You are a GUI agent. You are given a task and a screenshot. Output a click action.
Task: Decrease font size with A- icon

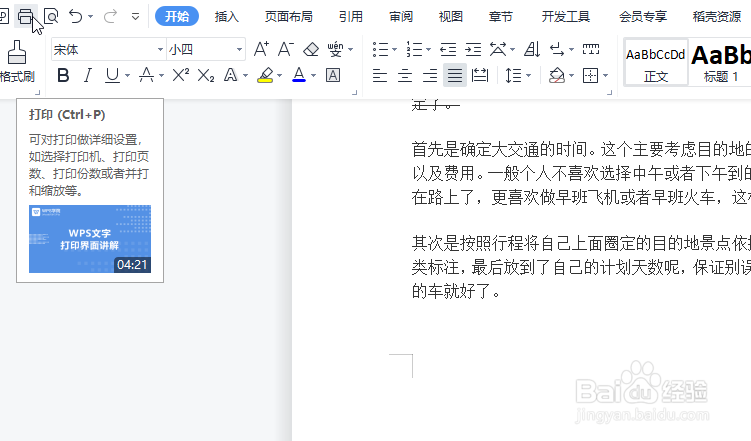(x=285, y=49)
